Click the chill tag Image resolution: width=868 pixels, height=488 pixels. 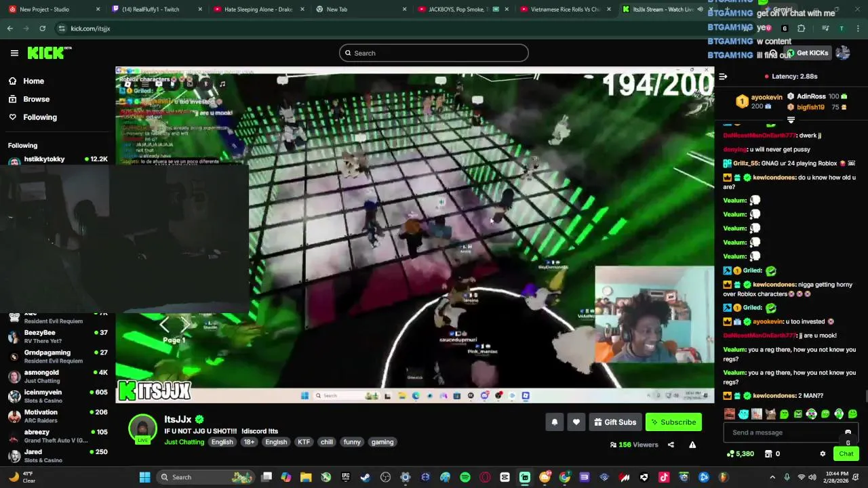tap(327, 442)
